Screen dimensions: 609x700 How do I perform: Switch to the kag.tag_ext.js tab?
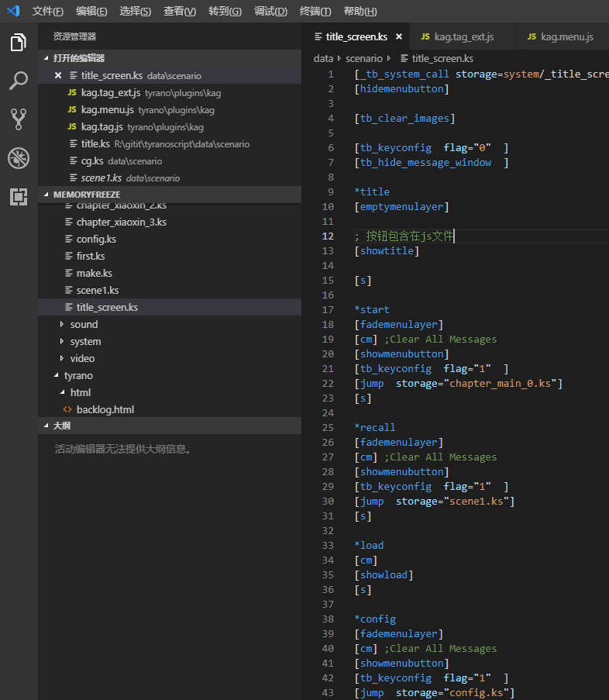tap(463, 36)
